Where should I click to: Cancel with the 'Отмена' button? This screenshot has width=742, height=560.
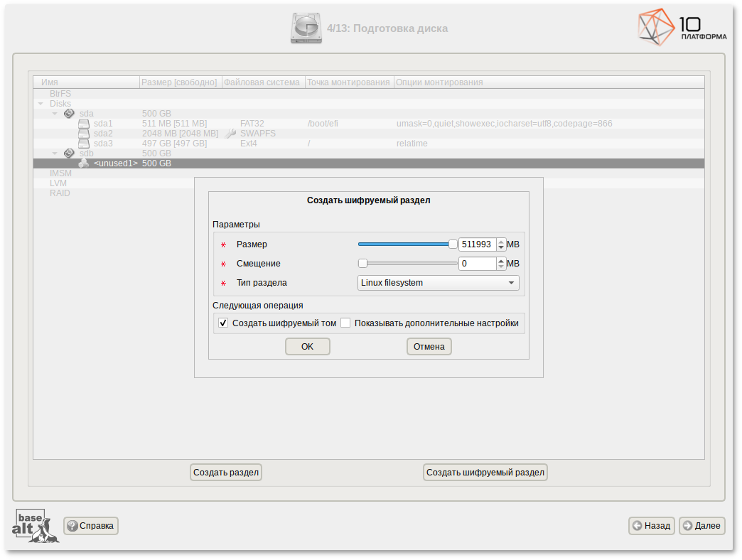[x=429, y=347]
